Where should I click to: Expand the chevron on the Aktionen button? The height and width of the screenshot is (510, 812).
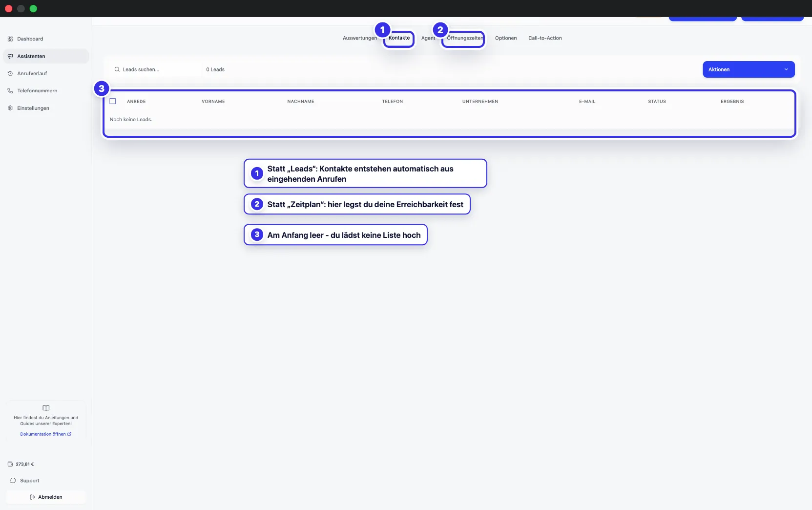786,69
